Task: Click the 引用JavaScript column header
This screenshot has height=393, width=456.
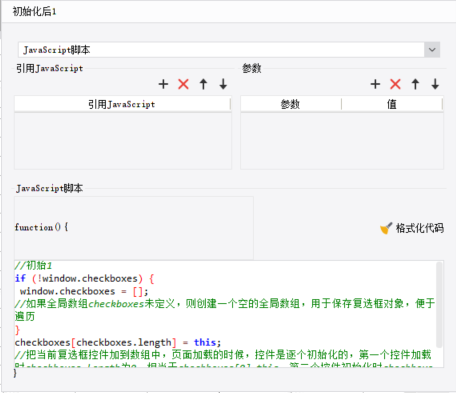Action: (x=122, y=104)
